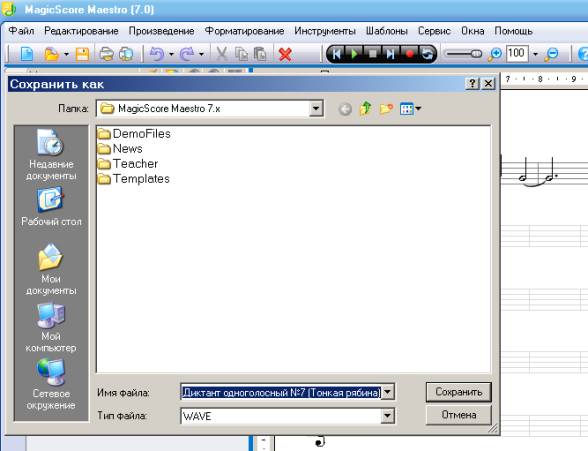588x451 pixels.
Task: Adjust the zoom slider in toolbar
Action: tap(464, 54)
